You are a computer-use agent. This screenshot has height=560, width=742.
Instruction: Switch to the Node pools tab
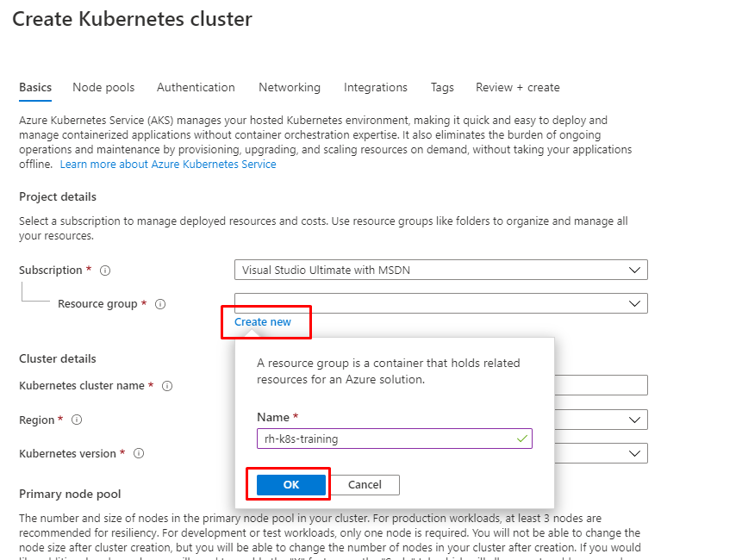(x=103, y=88)
